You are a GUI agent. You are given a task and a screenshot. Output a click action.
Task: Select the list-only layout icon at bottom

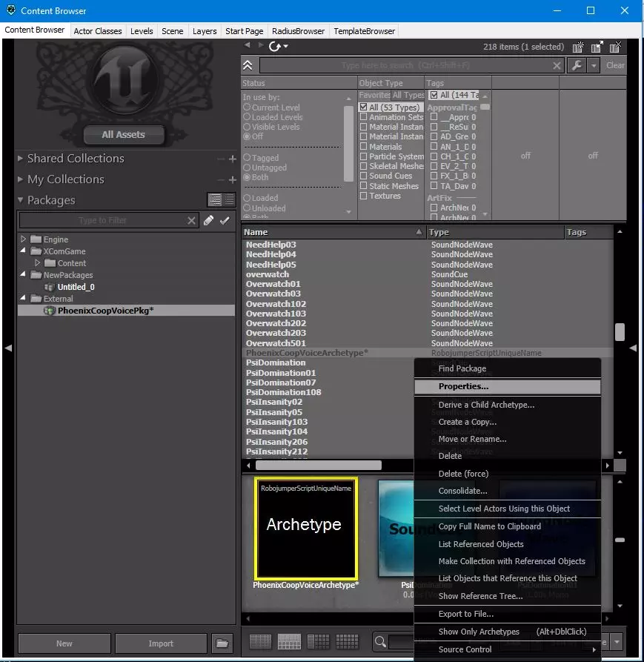[260, 642]
